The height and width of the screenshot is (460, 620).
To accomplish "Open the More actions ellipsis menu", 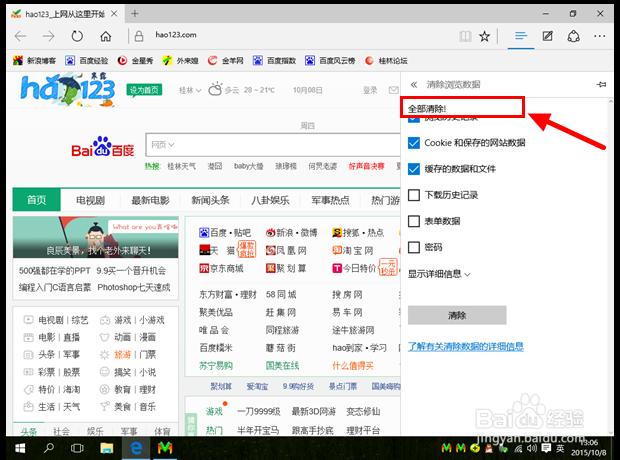I will pyautogui.click(x=599, y=36).
